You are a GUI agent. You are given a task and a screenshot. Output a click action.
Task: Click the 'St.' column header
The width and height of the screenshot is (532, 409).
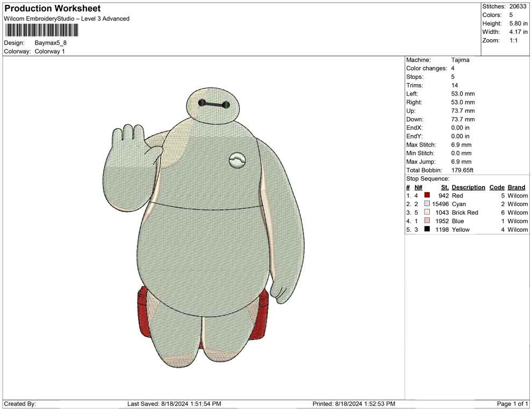[445, 187]
